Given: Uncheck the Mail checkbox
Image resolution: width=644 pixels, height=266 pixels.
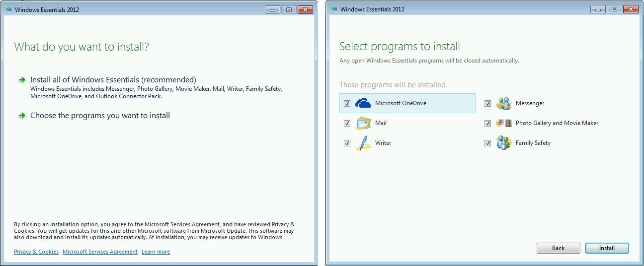Looking at the screenshot, I should coord(347,124).
